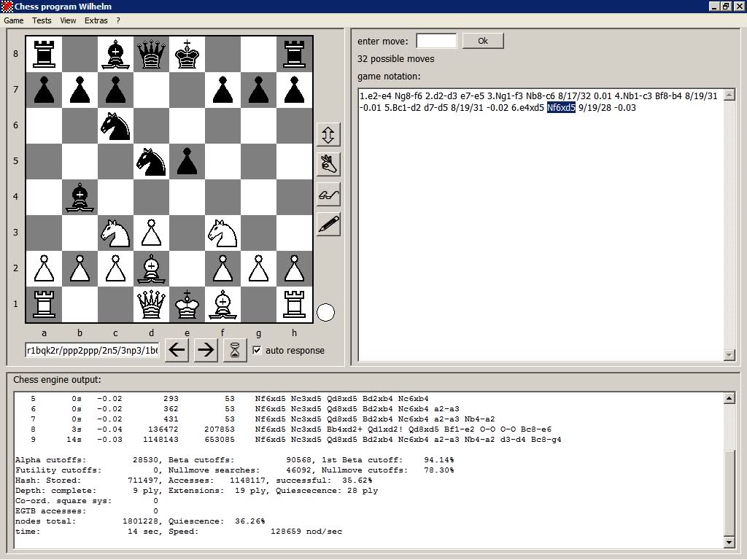
Task: Click the pencil edit position icon
Action: [328, 225]
